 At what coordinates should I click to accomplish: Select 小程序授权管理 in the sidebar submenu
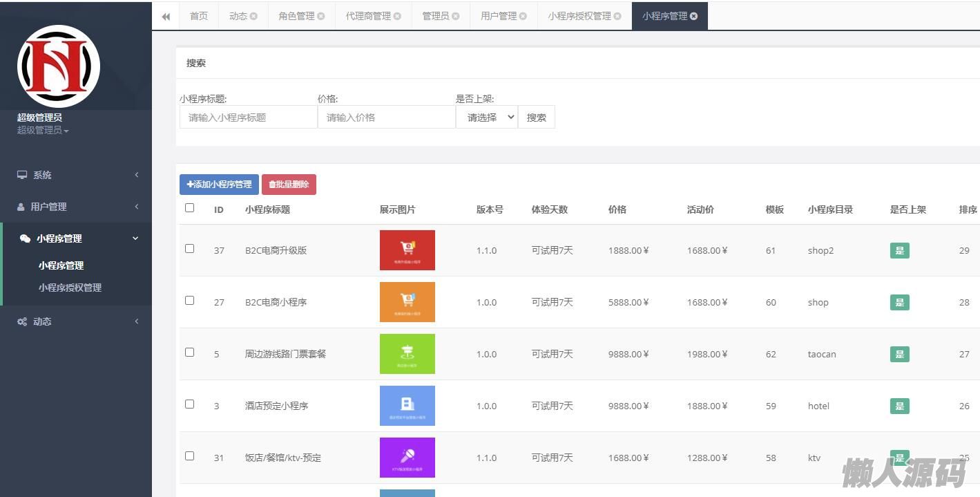pos(70,288)
